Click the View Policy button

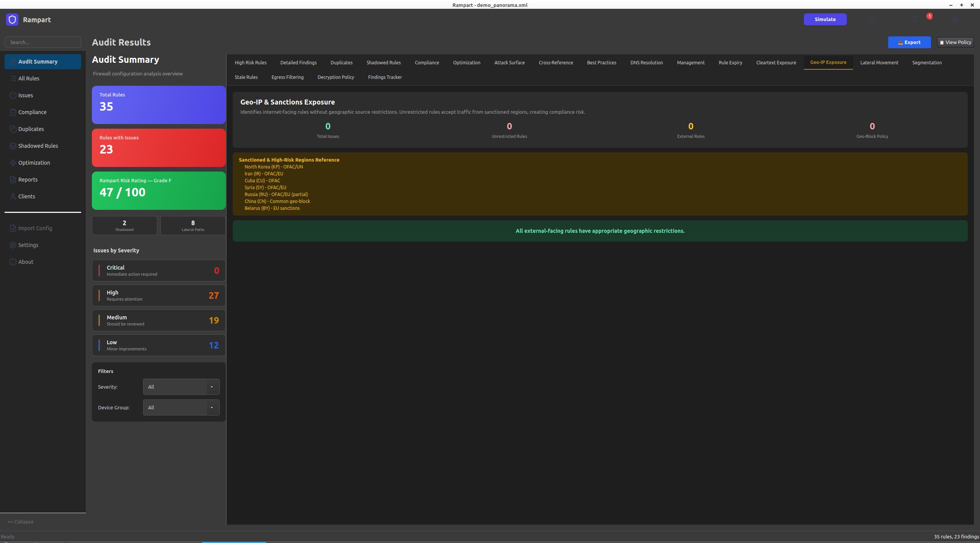tap(955, 42)
